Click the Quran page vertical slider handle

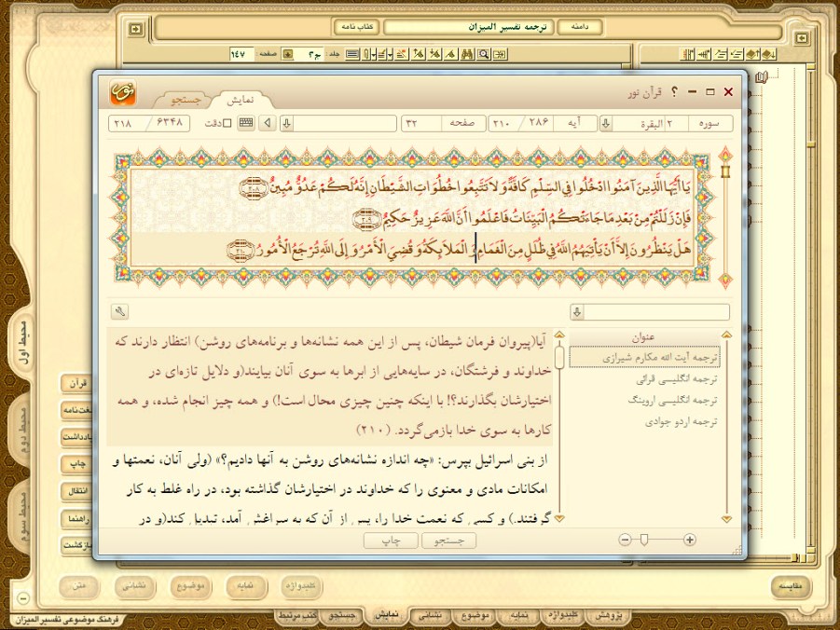725,171
